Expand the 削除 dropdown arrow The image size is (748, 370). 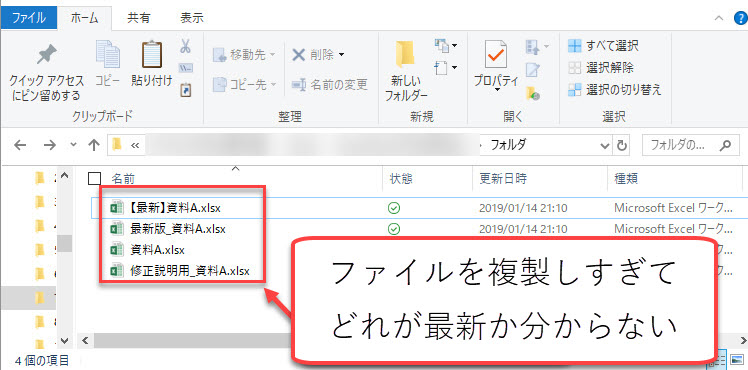[x=341, y=55]
